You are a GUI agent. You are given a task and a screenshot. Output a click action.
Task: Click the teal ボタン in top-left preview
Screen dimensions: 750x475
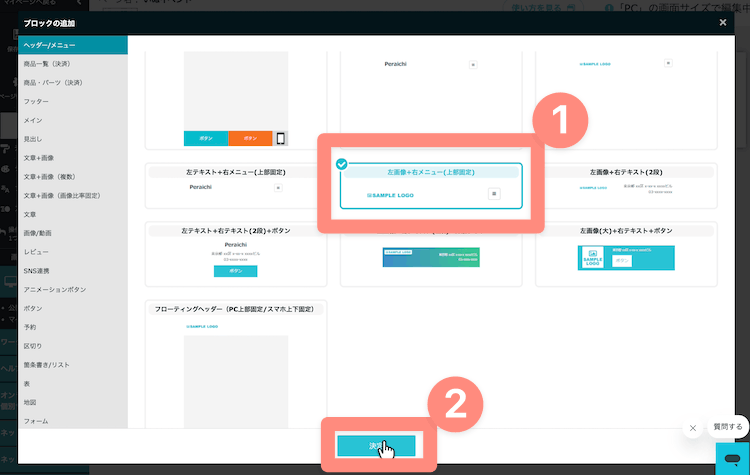tap(206, 138)
